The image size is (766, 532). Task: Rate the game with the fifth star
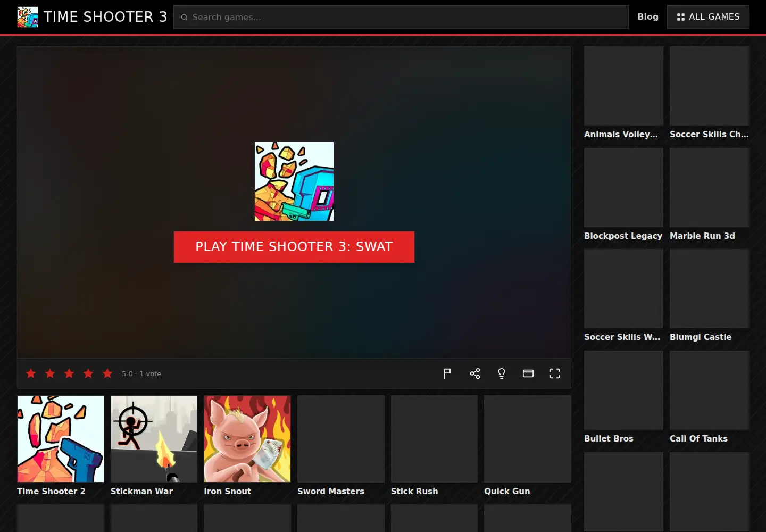point(107,373)
